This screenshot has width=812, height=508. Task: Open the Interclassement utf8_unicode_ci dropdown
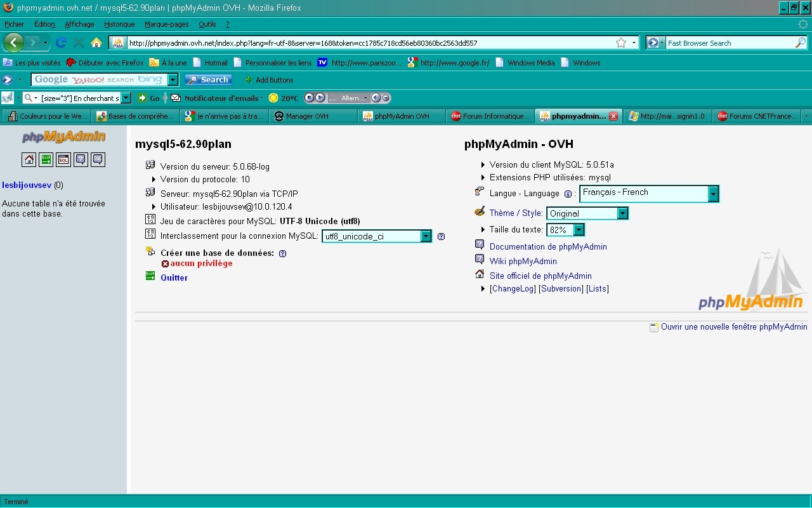point(377,236)
